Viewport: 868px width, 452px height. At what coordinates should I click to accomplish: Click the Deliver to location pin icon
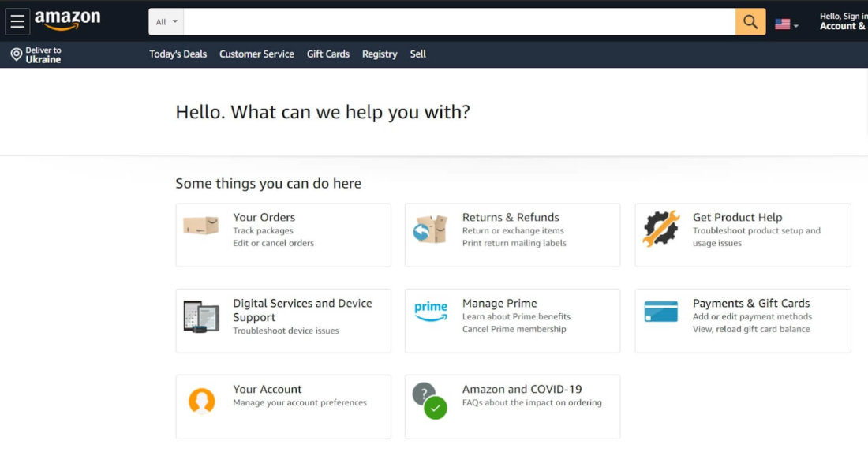coord(17,54)
